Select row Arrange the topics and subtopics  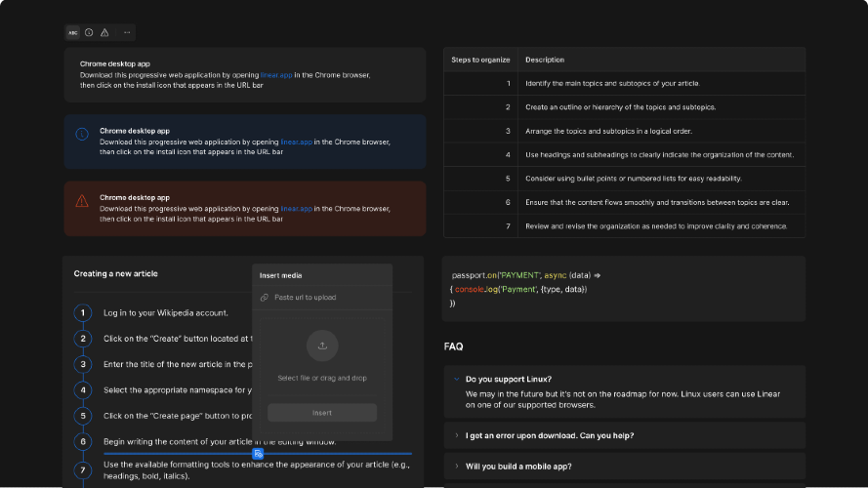click(625, 131)
